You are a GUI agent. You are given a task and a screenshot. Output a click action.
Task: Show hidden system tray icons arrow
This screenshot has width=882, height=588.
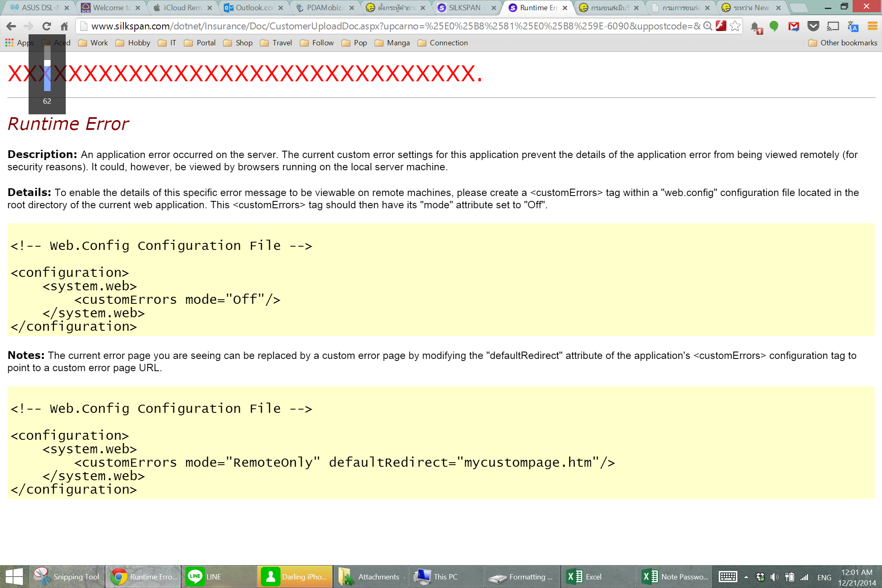coord(746,577)
